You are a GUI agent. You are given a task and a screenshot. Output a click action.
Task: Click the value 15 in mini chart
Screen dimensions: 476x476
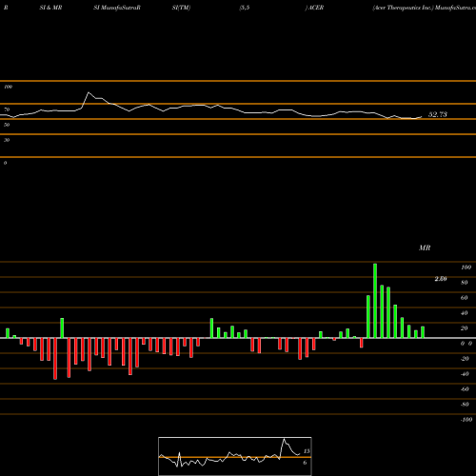point(307,451)
